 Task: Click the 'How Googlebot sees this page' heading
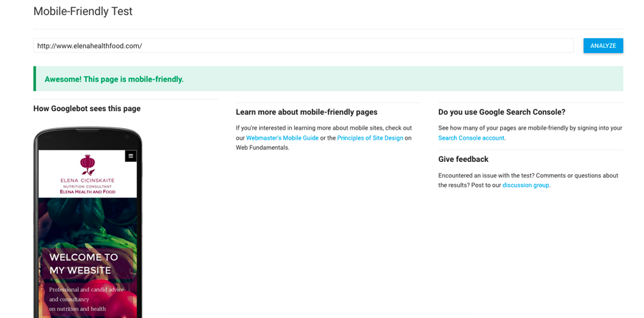[87, 109]
